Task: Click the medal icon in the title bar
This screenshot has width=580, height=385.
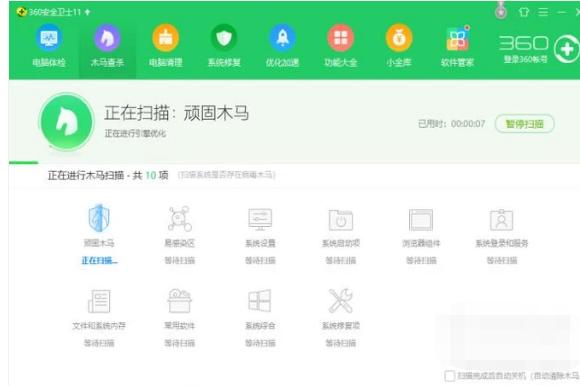Action: (501, 11)
